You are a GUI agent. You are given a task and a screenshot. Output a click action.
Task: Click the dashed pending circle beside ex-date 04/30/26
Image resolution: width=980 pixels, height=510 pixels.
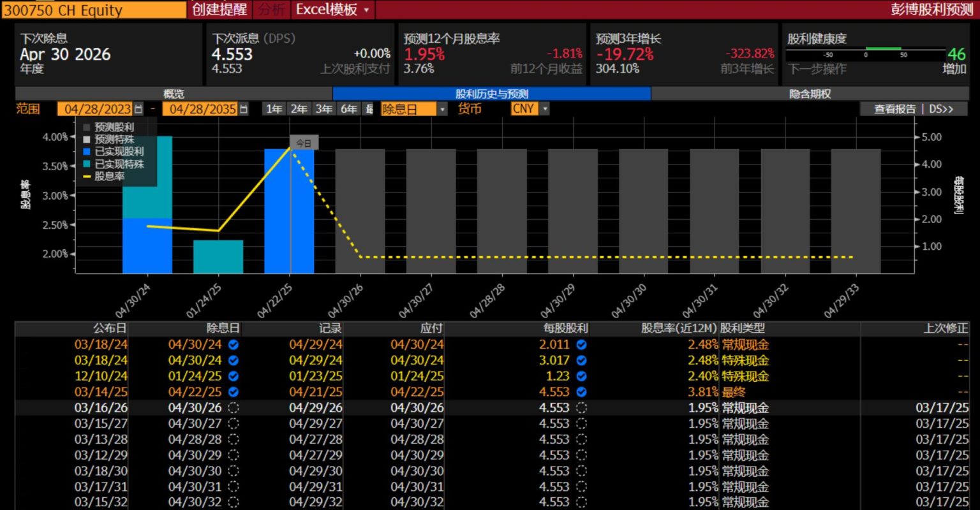coord(234,408)
